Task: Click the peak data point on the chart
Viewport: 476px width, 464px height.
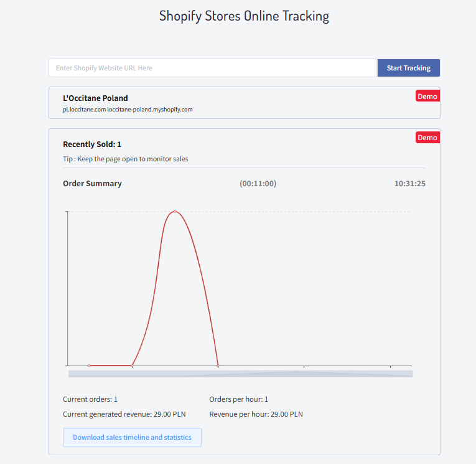Action: pos(175,211)
